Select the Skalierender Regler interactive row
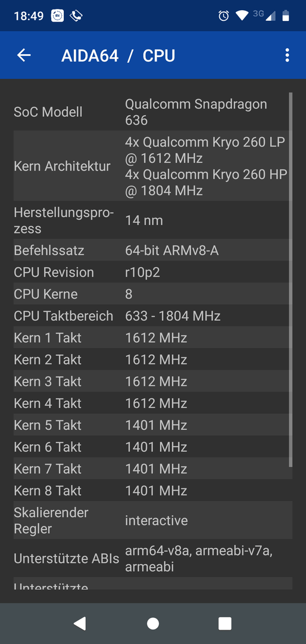306x644 pixels. 152,520
